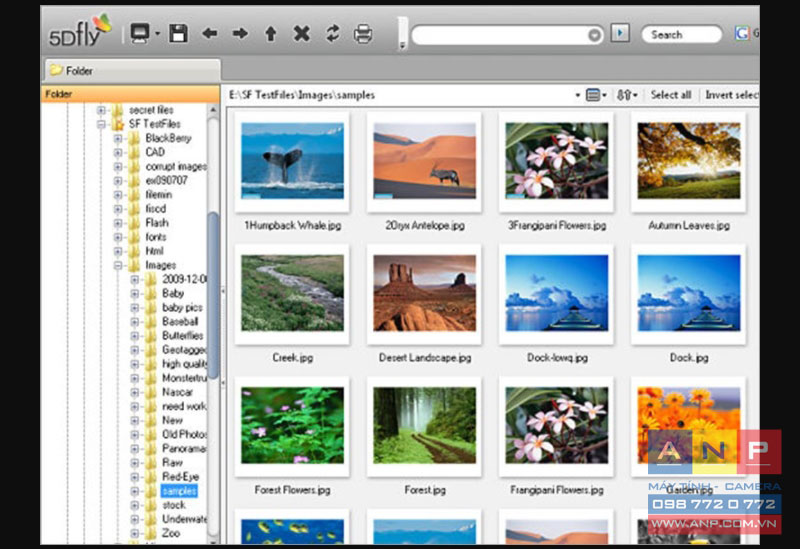800x549 pixels.
Task: Open the monitor display icon
Action: point(139,33)
